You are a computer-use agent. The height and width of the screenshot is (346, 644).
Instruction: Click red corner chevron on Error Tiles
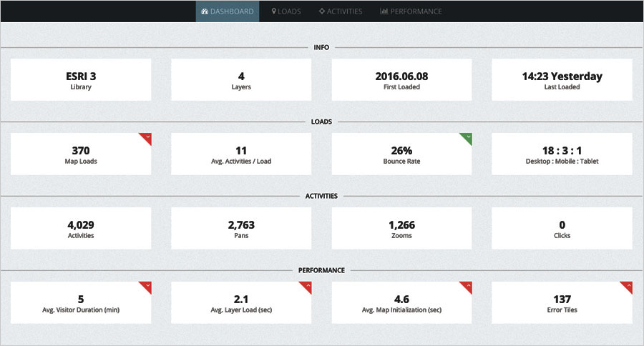click(x=628, y=286)
